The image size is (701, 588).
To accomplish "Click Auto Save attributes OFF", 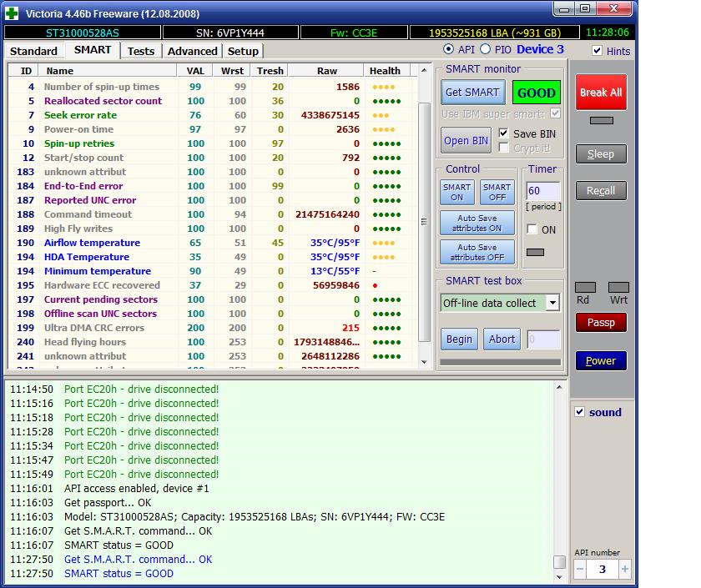I will [x=477, y=252].
